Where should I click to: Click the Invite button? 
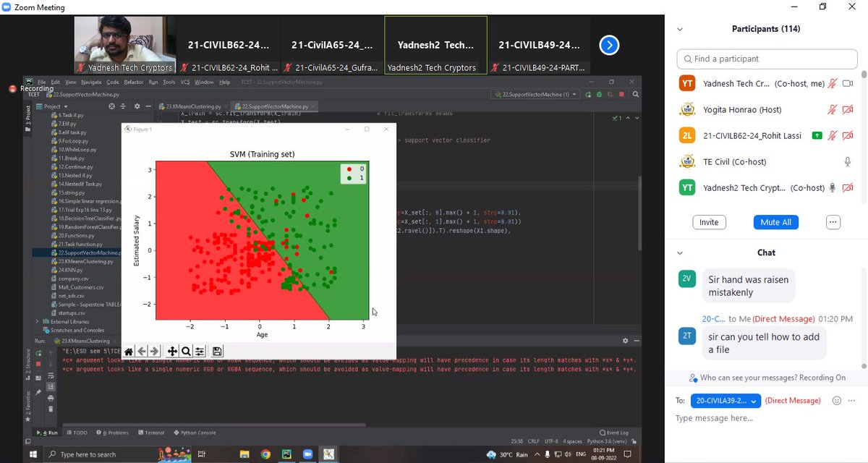pos(709,222)
